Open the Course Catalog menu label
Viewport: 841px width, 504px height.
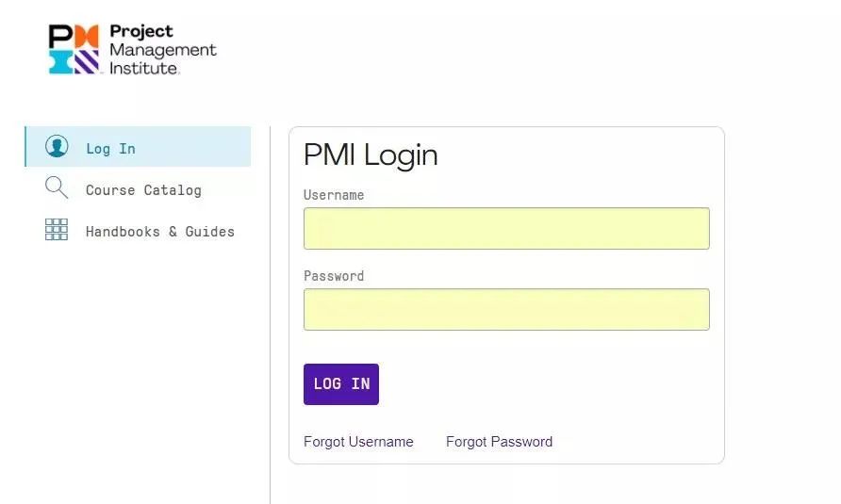coord(143,190)
